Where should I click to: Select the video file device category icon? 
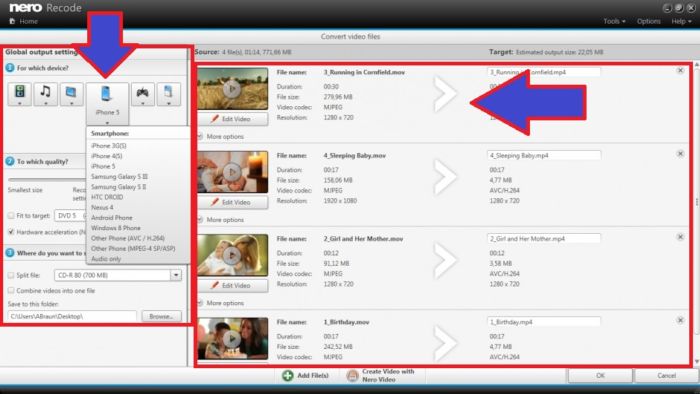(x=20, y=94)
